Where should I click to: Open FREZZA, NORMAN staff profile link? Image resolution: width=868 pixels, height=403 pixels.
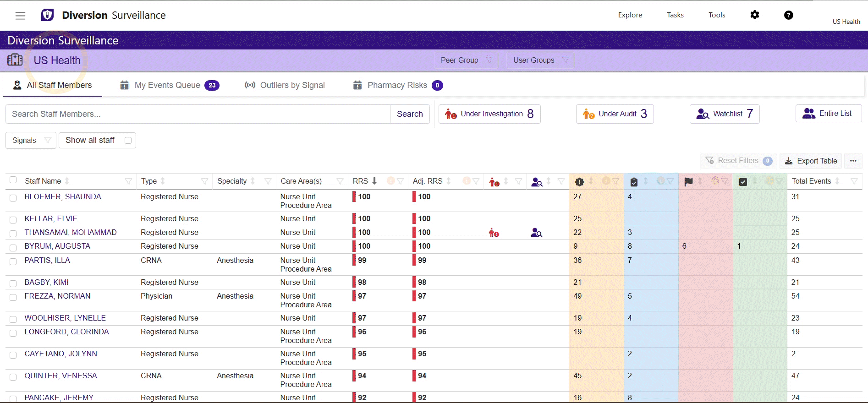tap(57, 296)
